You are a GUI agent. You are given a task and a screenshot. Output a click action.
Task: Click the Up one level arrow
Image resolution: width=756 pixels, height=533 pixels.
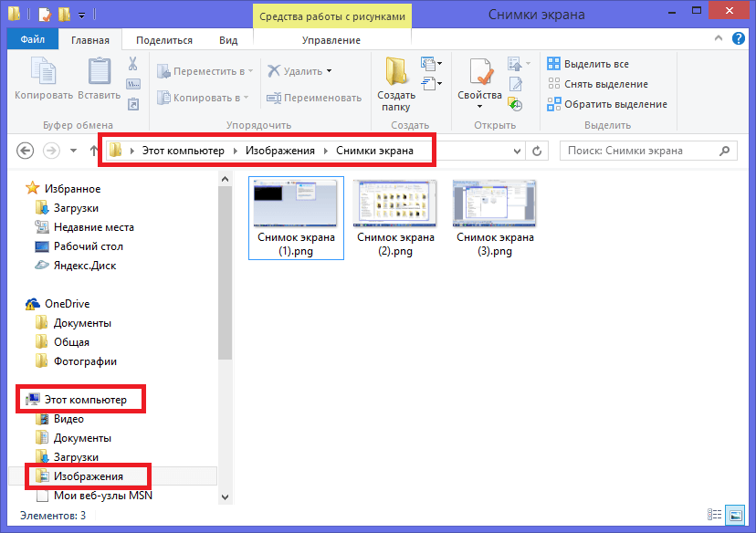point(94,152)
